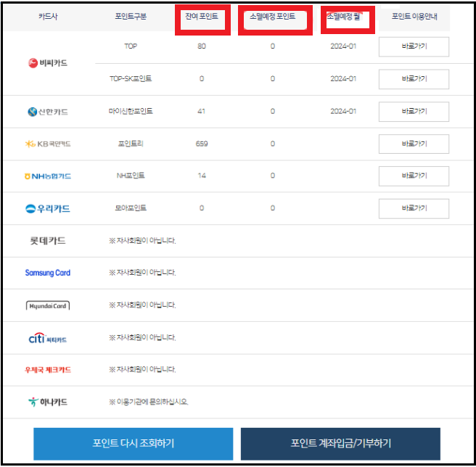This screenshot has width=476, height=467.
Task: Click 포인트 다시 조회하기 button
Action: point(134,444)
